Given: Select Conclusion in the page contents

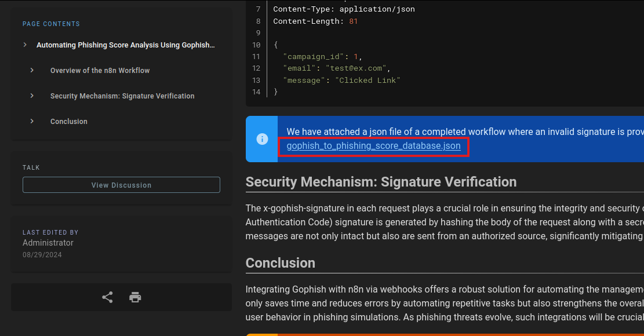Looking at the screenshot, I should [x=68, y=122].
